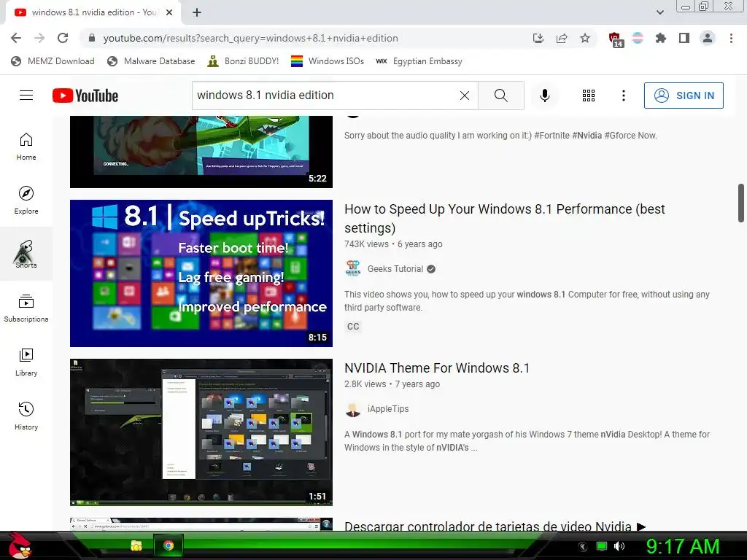Image resolution: width=747 pixels, height=560 pixels.
Task: Click the iAppleTips channel avatar
Action: (x=353, y=409)
